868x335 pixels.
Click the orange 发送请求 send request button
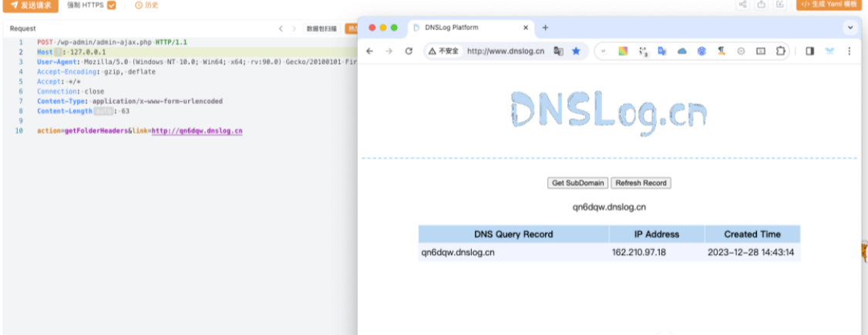point(30,5)
